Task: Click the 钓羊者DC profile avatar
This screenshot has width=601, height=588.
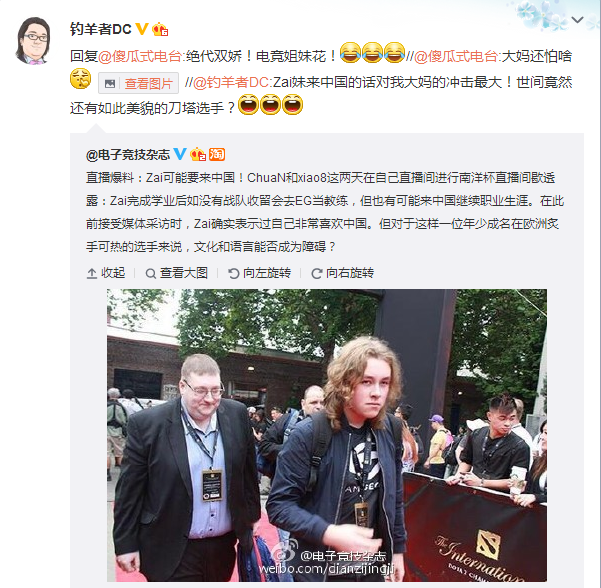Action: click(33, 41)
